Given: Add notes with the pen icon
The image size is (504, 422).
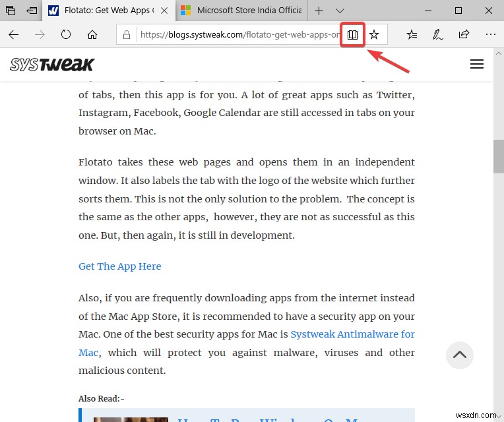Looking at the screenshot, I should pos(438,34).
